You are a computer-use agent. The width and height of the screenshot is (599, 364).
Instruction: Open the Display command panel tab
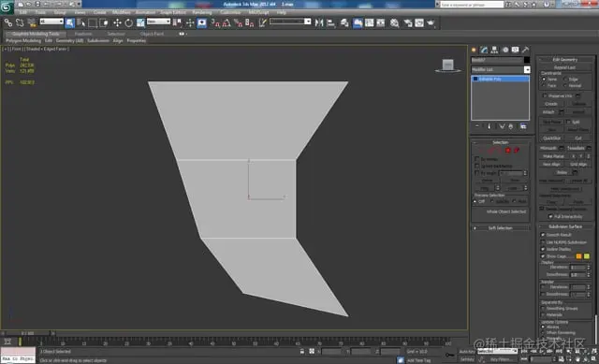point(516,50)
